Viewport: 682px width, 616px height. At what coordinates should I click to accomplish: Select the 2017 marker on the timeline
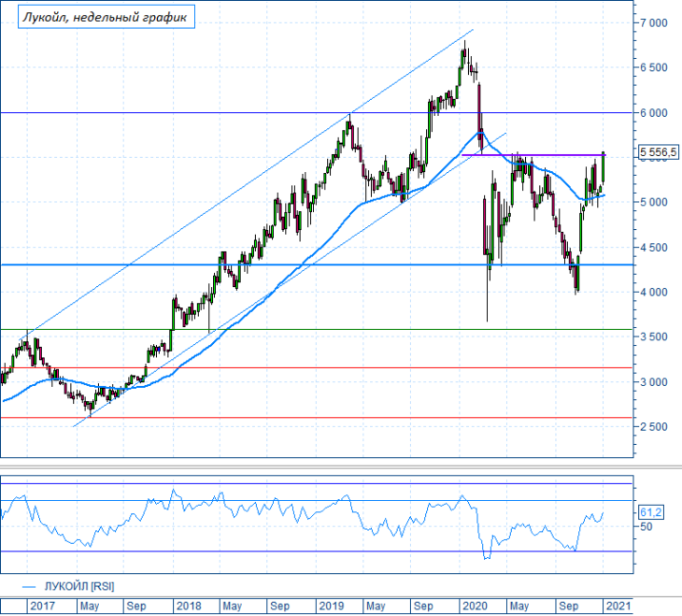[x=43, y=606]
